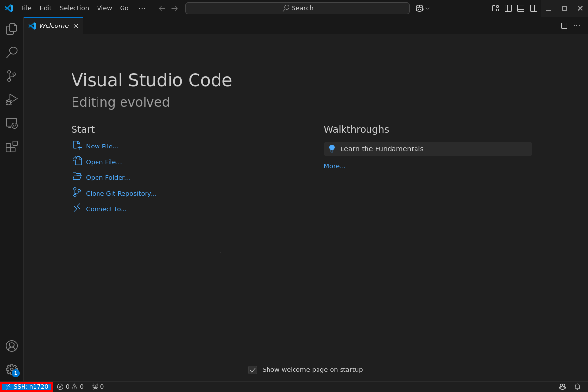This screenshot has height=392, width=588.
Task: Open the Source Control view
Action: [x=11, y=76]
